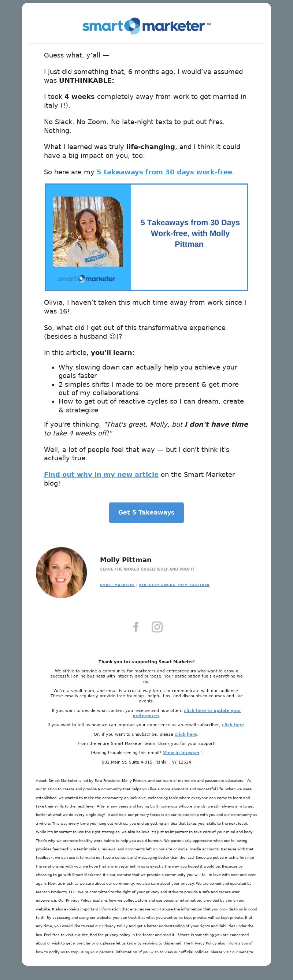
Task: Click the 'Molly Pittman' name in the signature
Action: pyautogui.click(x=126, y=560)
